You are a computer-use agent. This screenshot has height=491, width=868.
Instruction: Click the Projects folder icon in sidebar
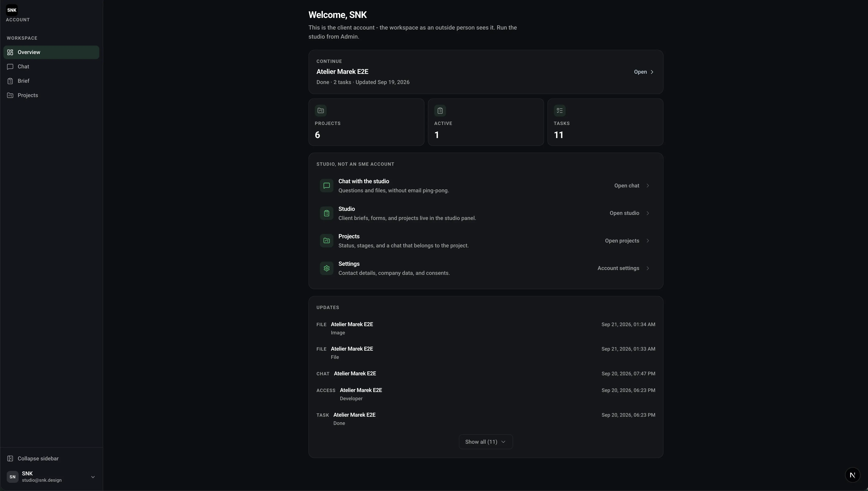pos(10,95)
